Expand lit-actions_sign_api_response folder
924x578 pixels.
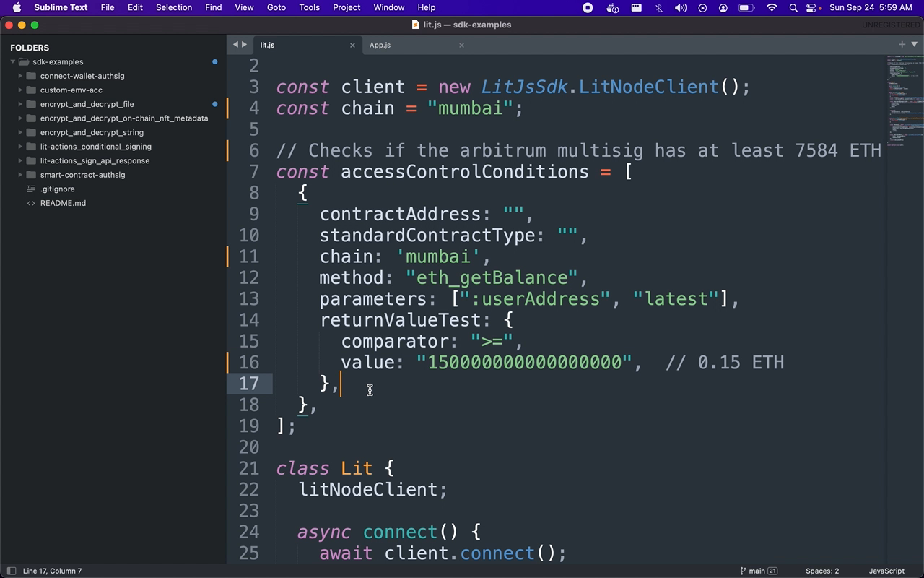tap(20, 160)
